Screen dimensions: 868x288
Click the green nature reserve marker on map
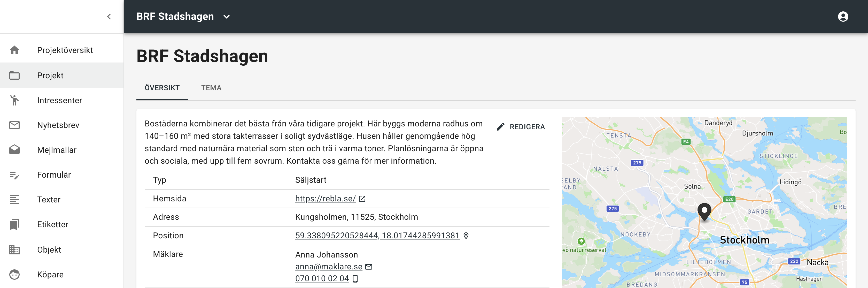point(581,241)
